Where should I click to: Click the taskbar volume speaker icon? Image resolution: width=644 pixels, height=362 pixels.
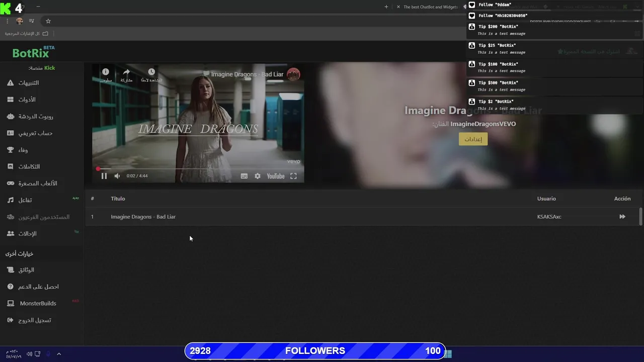click(29, 354)
